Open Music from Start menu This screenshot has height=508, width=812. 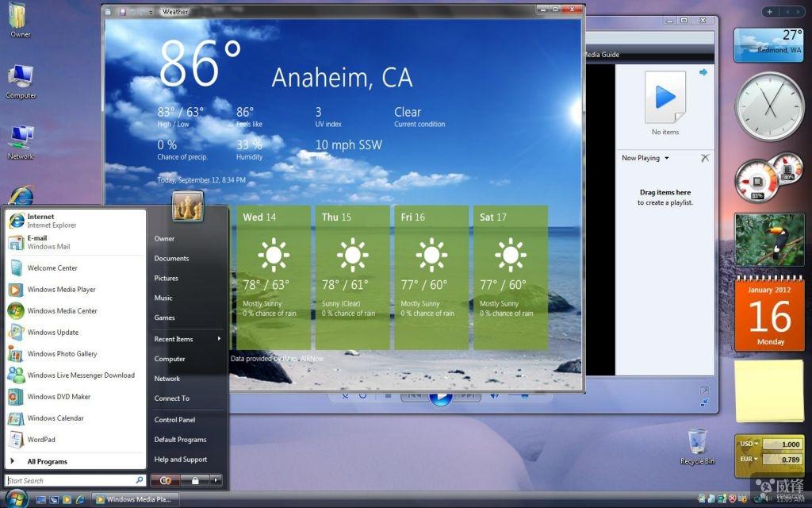(163, 298)
